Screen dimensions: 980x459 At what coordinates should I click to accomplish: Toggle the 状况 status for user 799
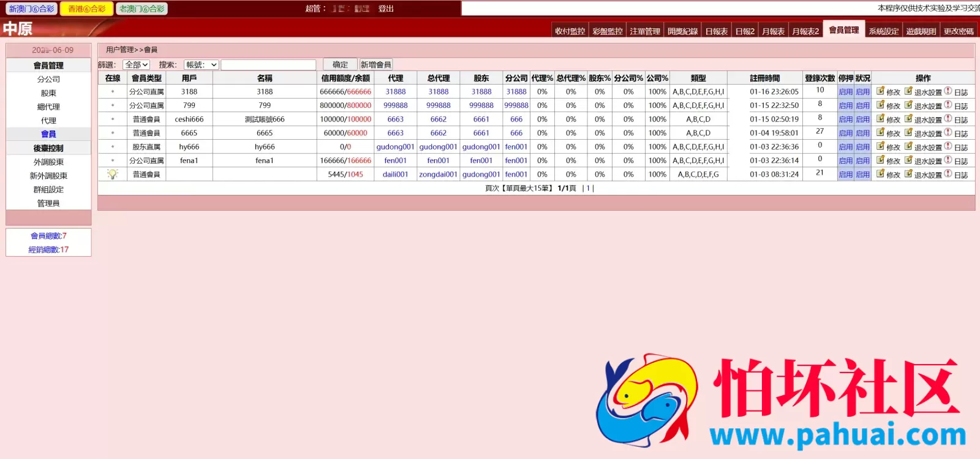click(863, 105)
